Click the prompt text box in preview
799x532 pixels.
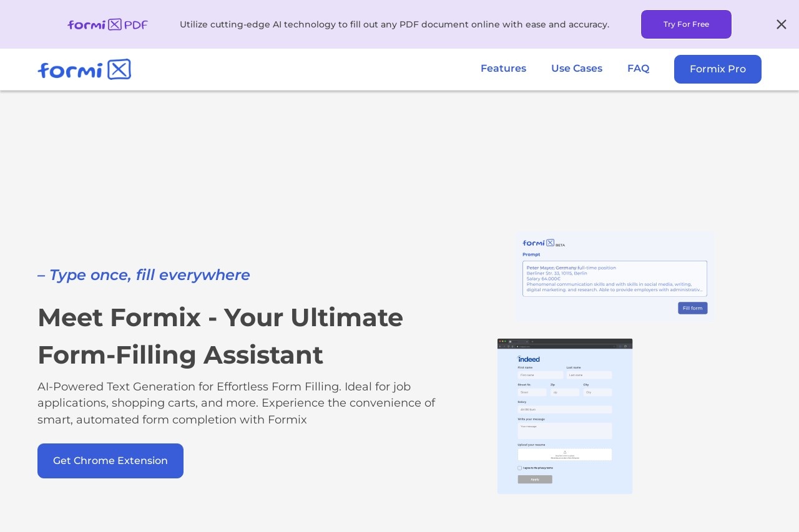pyautogui.click(x=615, y=279)
